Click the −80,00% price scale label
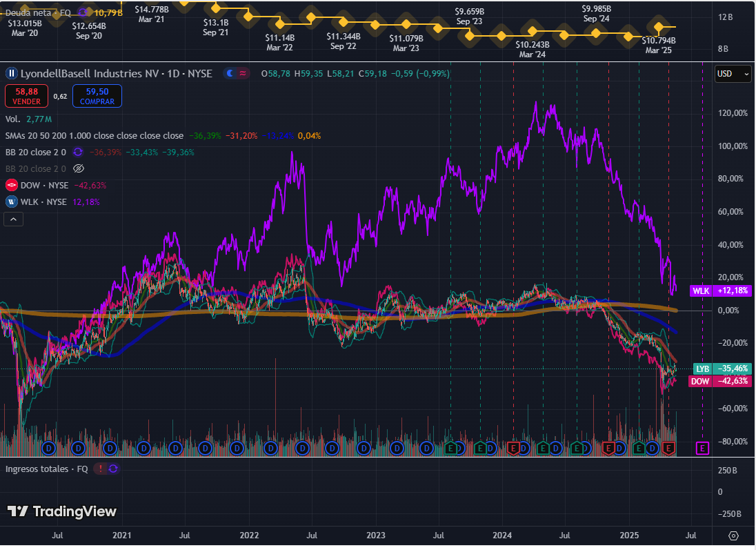 tap(733, 442)
